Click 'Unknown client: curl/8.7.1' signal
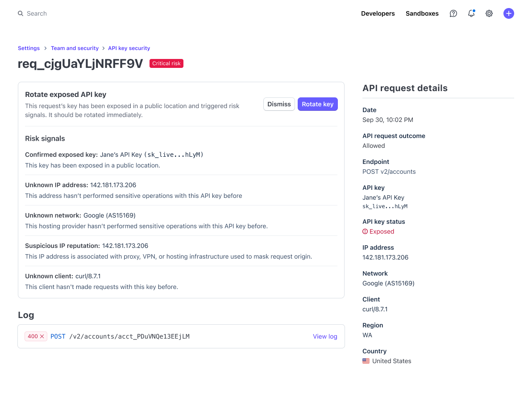 click(x=63, y=276)
